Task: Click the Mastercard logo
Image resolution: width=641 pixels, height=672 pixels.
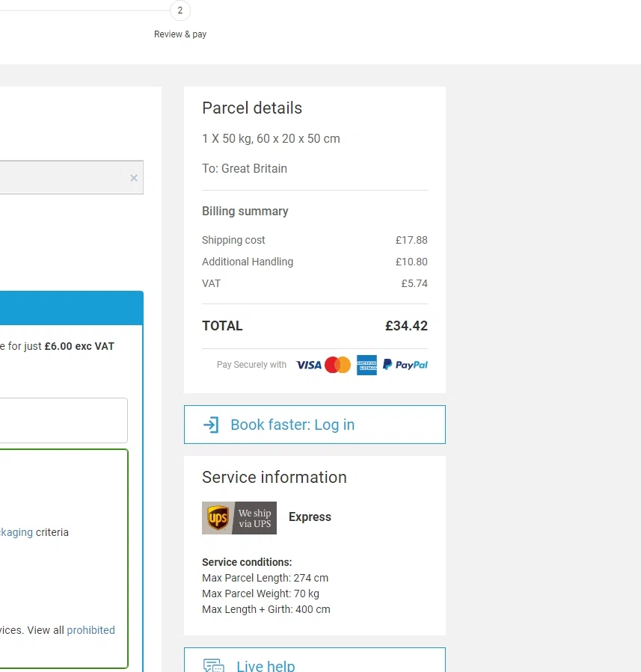Action: [x=337, y=365]
